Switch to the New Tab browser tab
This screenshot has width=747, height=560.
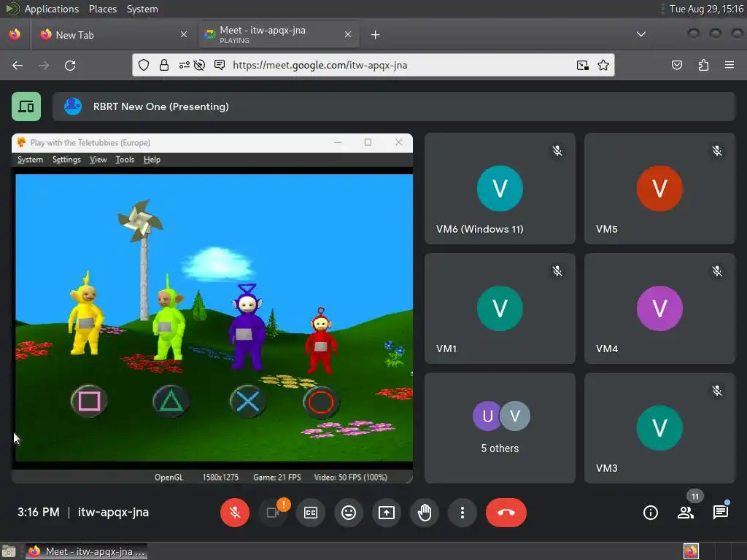pos(114,35)
